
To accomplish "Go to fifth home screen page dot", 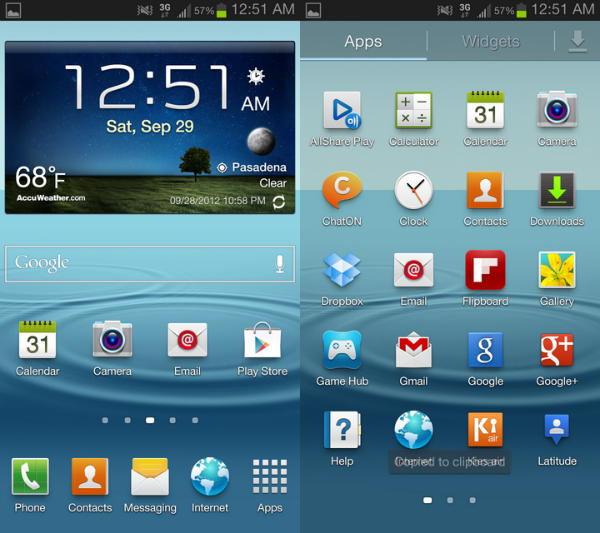I will 195,420.
